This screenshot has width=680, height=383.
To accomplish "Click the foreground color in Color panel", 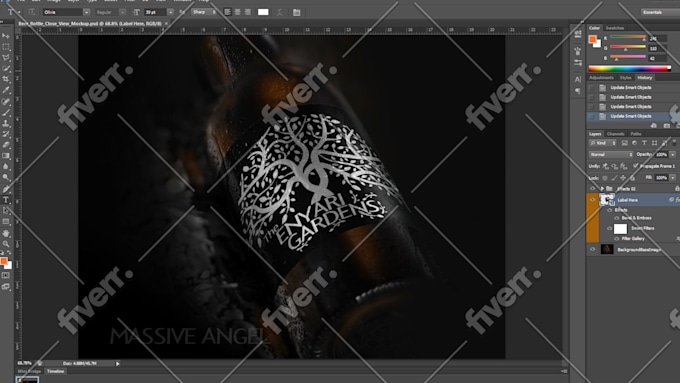I will (x=592, y=39).
